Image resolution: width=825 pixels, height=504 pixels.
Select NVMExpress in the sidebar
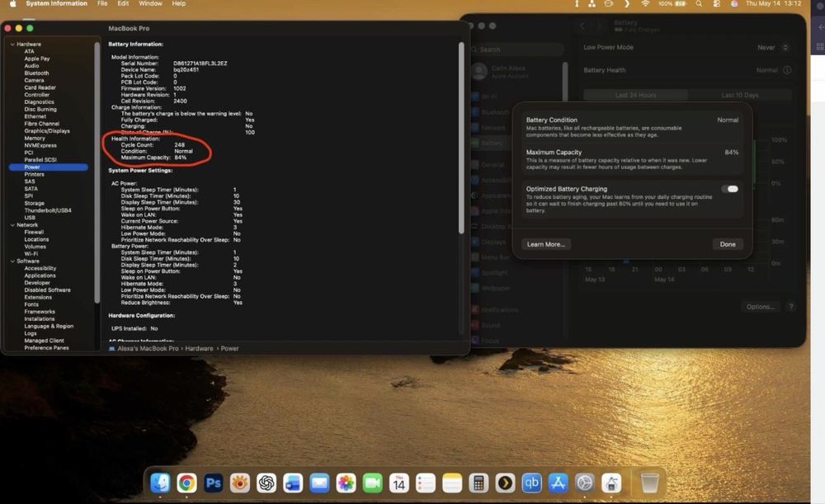(x=40, y=145)
